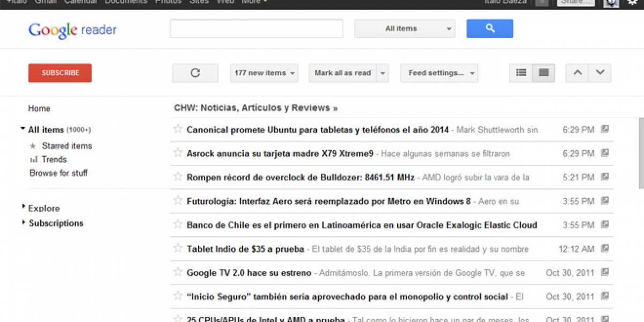Refresh the feed with the reload icon
The height and width of the screenshot is (322, 644).
tap(195, 73)
